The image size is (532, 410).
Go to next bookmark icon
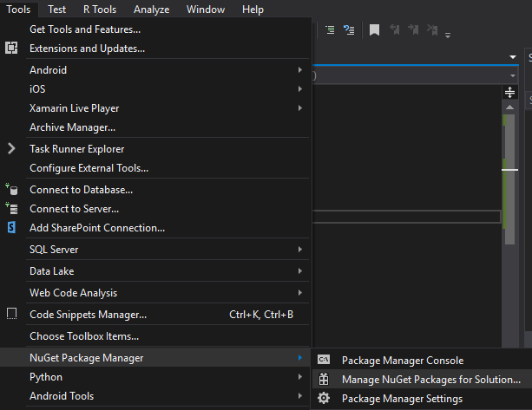413,29
